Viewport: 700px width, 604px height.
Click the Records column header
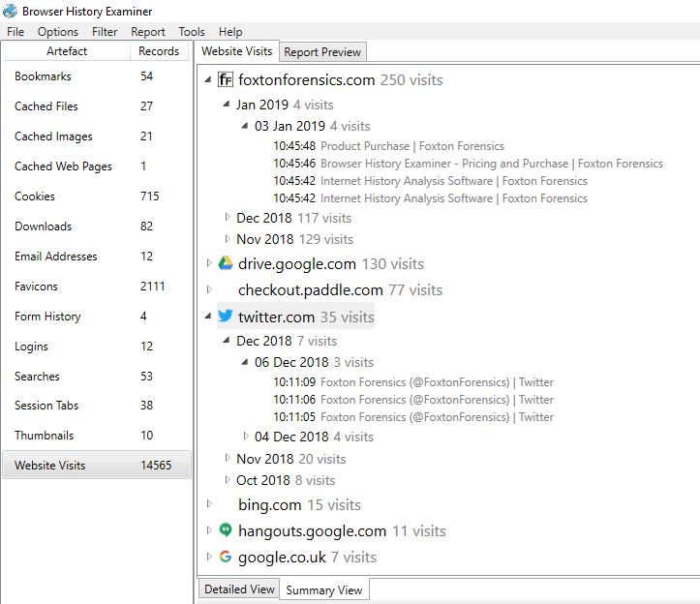click(x=159, y=51)
